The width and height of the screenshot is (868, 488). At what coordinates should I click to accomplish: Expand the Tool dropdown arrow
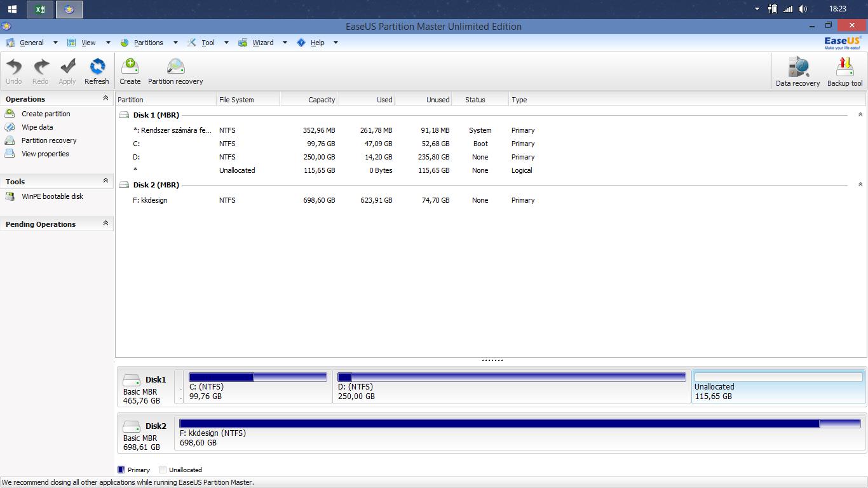[226, 43]
